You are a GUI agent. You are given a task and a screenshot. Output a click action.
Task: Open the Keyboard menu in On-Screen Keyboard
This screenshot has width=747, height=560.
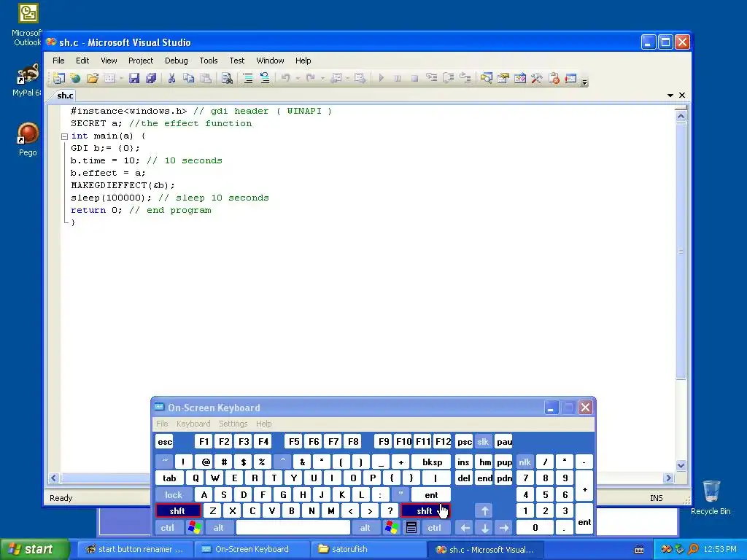pyautogui.click(x=193, y=424)
